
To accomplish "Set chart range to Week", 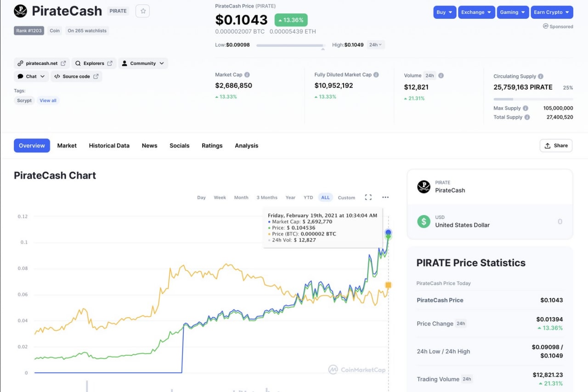I will [x=220, y=198].
